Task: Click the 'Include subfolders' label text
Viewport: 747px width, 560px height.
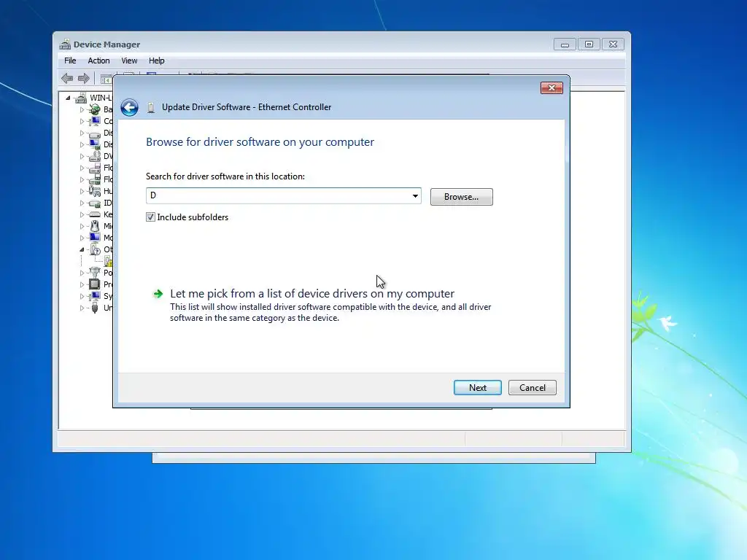Action: point(193,217)
